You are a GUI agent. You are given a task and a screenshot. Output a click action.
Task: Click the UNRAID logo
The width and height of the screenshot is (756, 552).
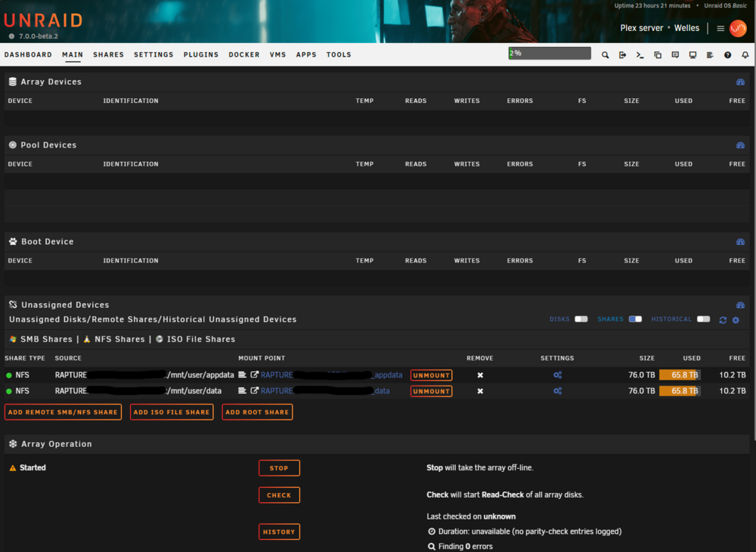pos(43,20)
